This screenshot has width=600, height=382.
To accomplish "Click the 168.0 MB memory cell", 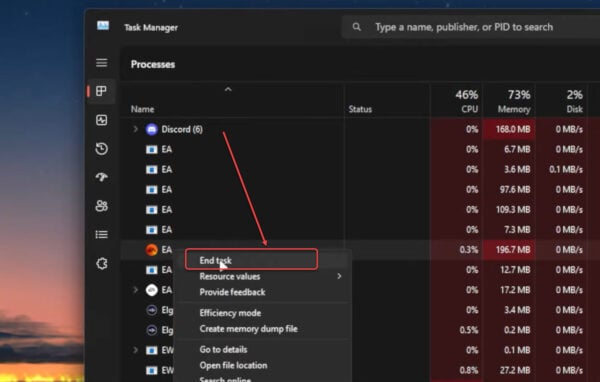I will click(509, 129).
